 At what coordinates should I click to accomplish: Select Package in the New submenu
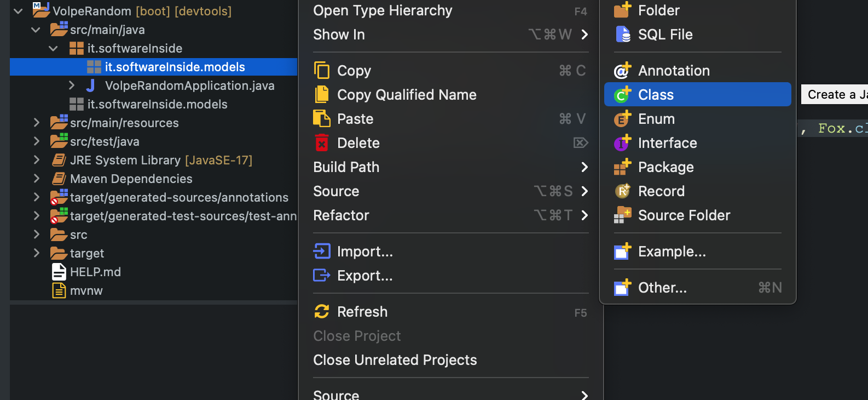pyautogui.click(x=666, y=167)
